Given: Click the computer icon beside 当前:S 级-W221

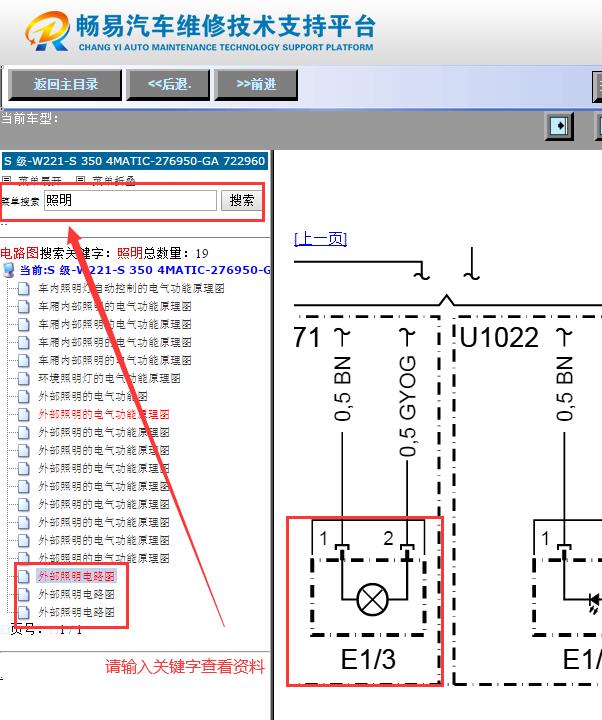Looking at the screenshot, I should pyautogui.click(x=9, y=270).
